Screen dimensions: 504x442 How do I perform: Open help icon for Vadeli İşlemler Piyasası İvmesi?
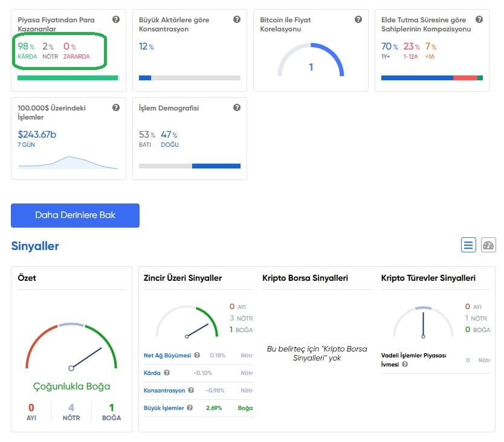(x=405, y=364)
